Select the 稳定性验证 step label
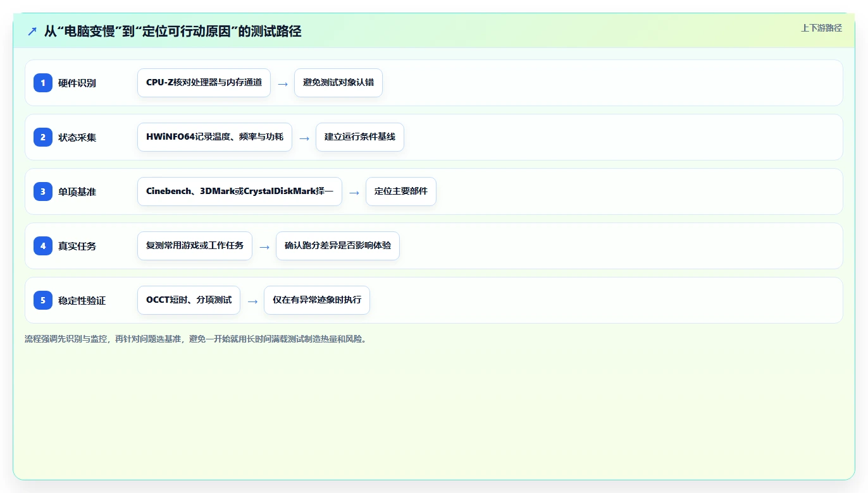Viewport: 868px width, 493px height. [x=82, y=300]
